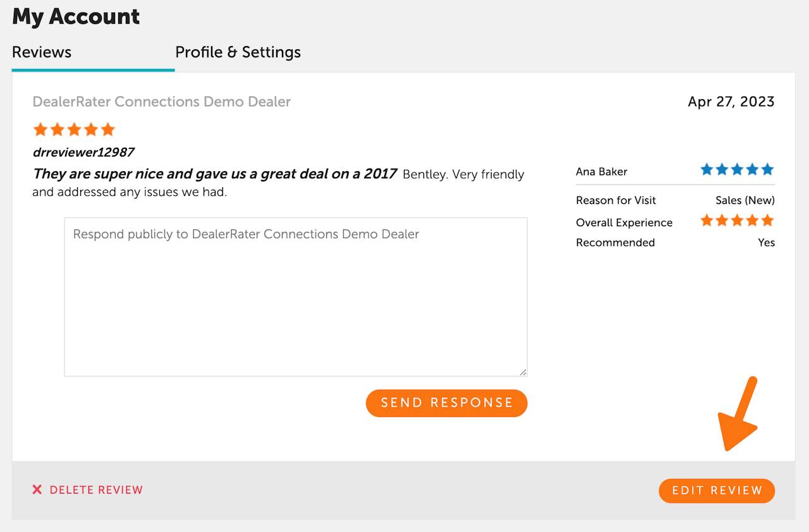This screenshot has height=532, width=809.
Task: Open the Reviews tab
Action: pos(42,52)
